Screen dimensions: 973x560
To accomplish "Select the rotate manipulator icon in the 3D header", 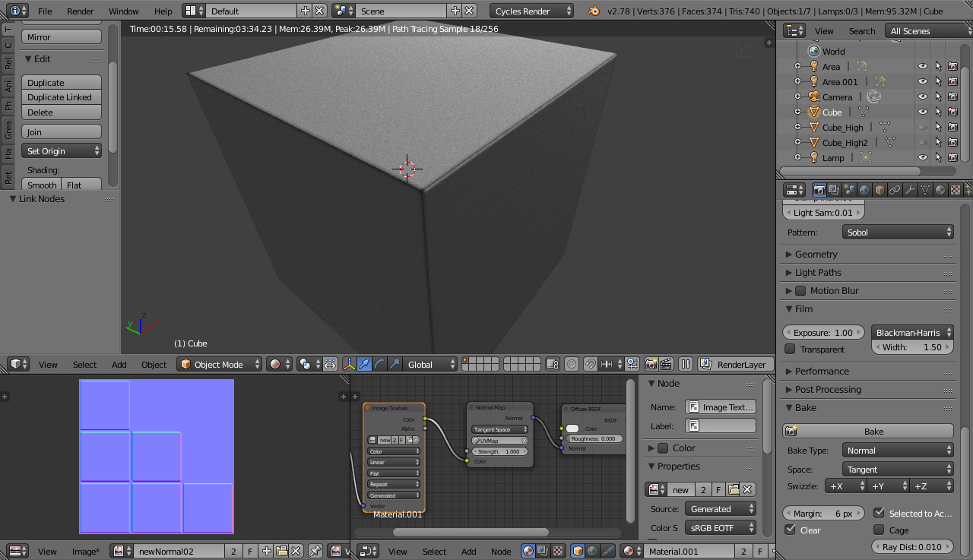I will pos(379,365).
